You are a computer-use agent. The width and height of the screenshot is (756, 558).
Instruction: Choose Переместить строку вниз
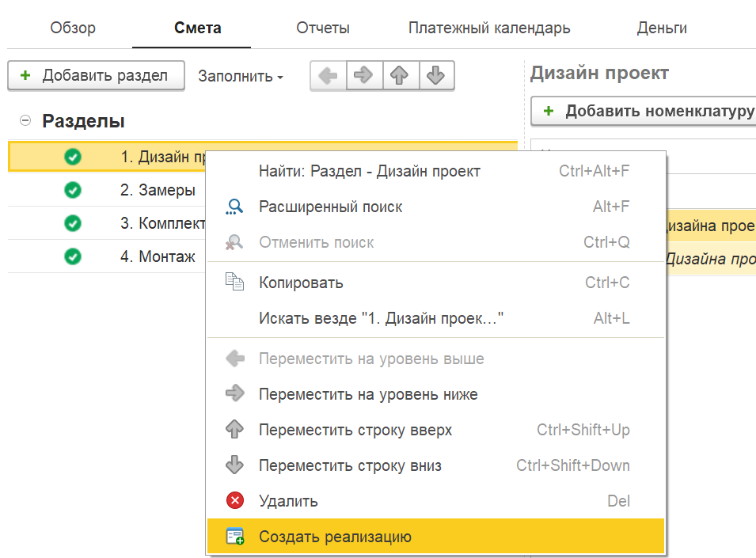click(436, 465)
